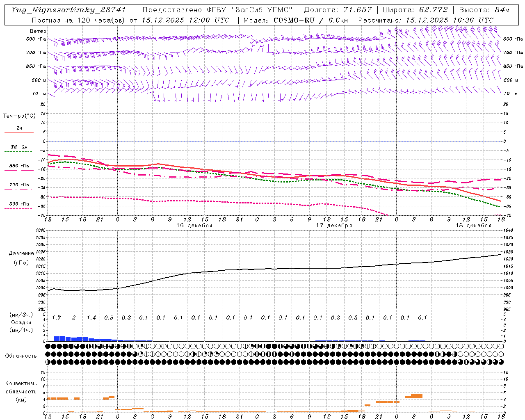
Task: Select the 'Тем-ра(°C)' panel label
Action: click(19, 116)
